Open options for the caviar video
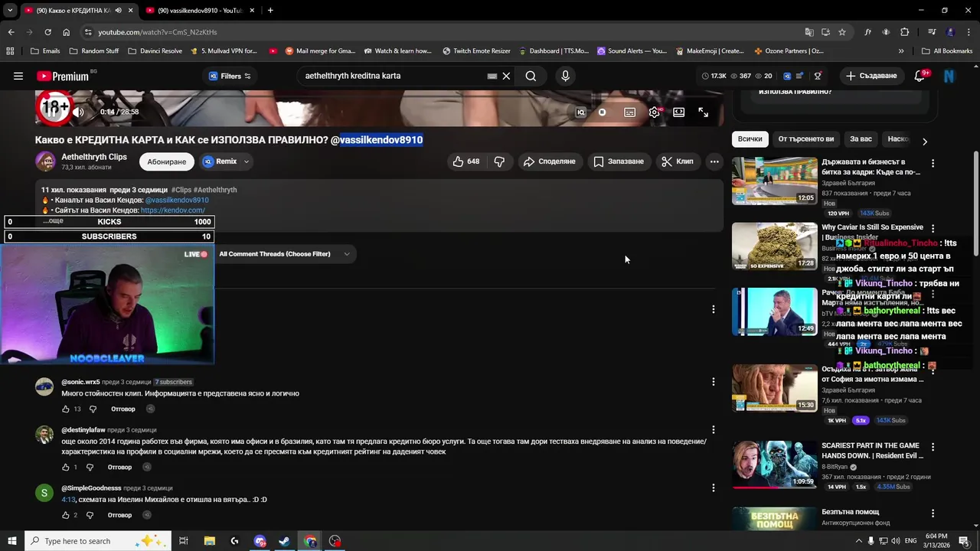 pyautogui.click(x=933, y=228)
